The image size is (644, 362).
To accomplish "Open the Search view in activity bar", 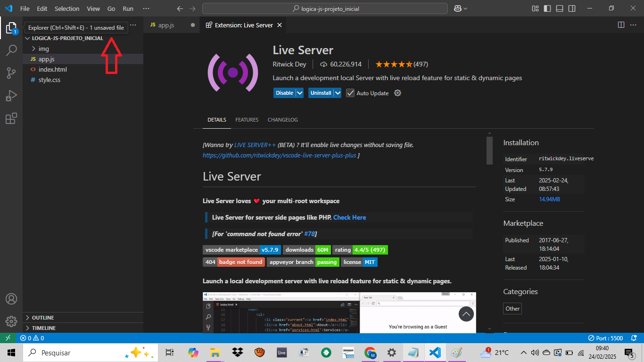I will point(11,50).
